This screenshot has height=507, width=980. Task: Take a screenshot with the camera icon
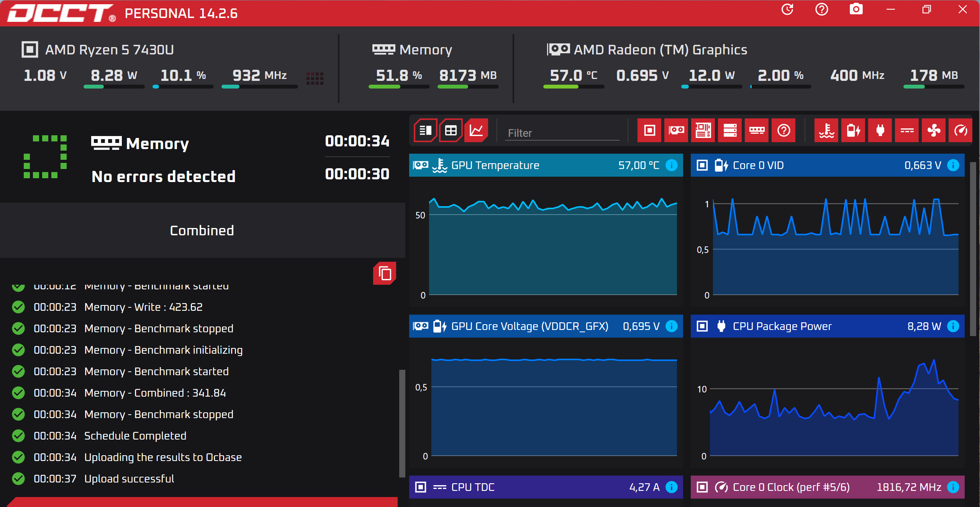tap(856, 9)
